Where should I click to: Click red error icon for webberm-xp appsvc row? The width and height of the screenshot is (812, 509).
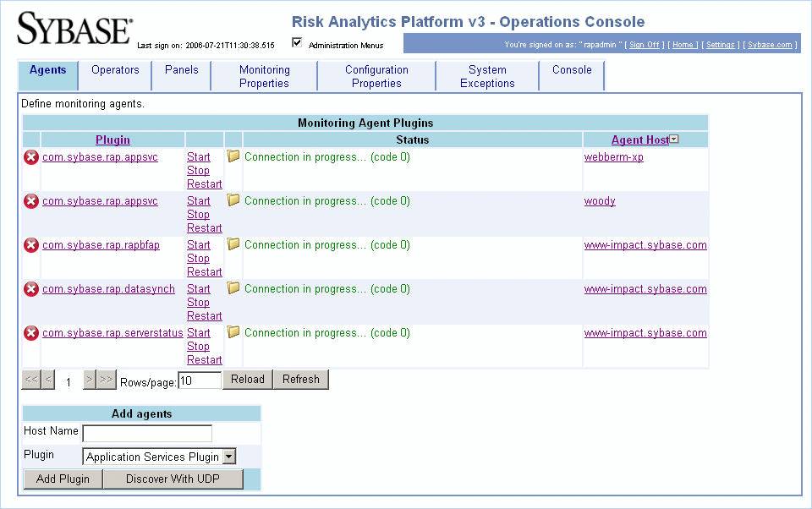(31, 157)
